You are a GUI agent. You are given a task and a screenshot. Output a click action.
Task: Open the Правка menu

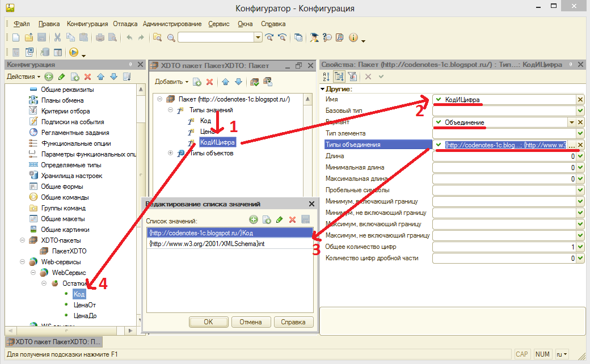click(49, 24)
